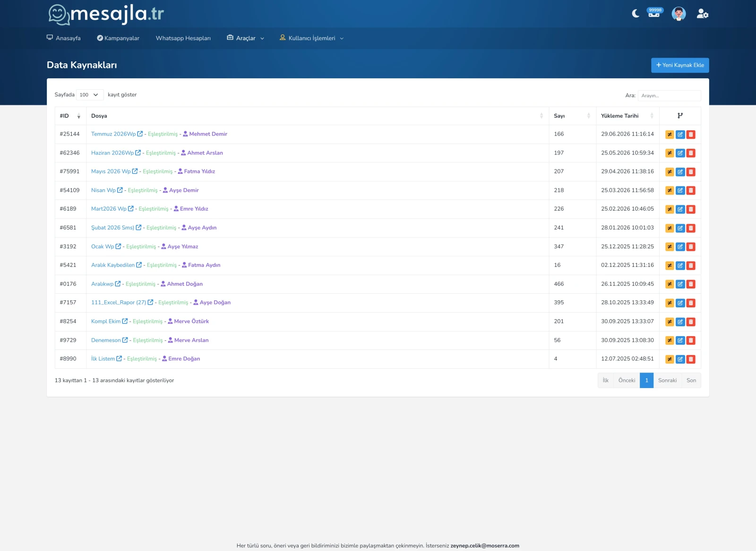Open the records per page dropdown showing 100
This screenshot has height=551, width=756.
(90, 95)
